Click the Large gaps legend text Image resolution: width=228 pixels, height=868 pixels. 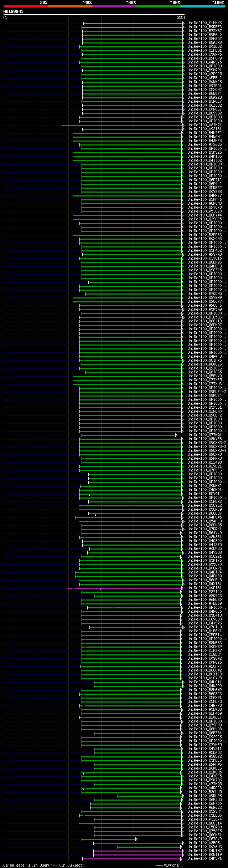[44, 865]
